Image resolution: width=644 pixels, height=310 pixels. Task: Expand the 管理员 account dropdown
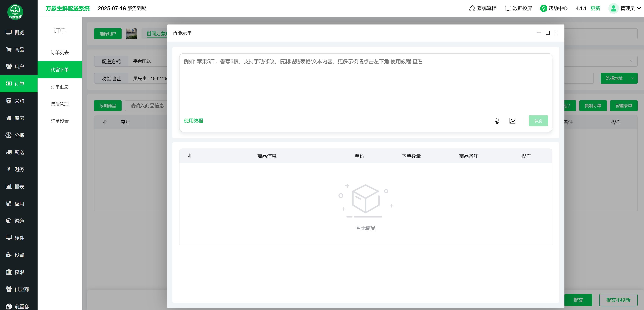tap(639, 8)
